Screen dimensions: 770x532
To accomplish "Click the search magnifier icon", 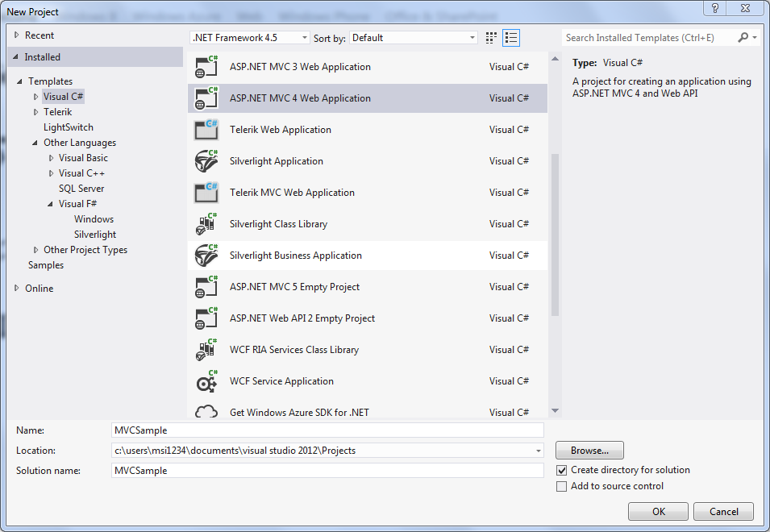I will (743, 37).
